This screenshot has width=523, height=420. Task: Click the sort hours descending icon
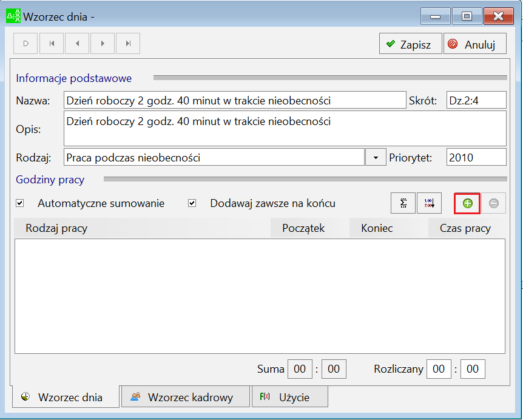tap(430, 203)
